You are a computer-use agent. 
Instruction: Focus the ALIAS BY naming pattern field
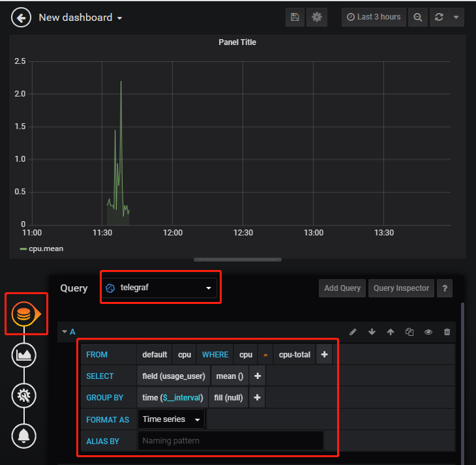(230, 441)
